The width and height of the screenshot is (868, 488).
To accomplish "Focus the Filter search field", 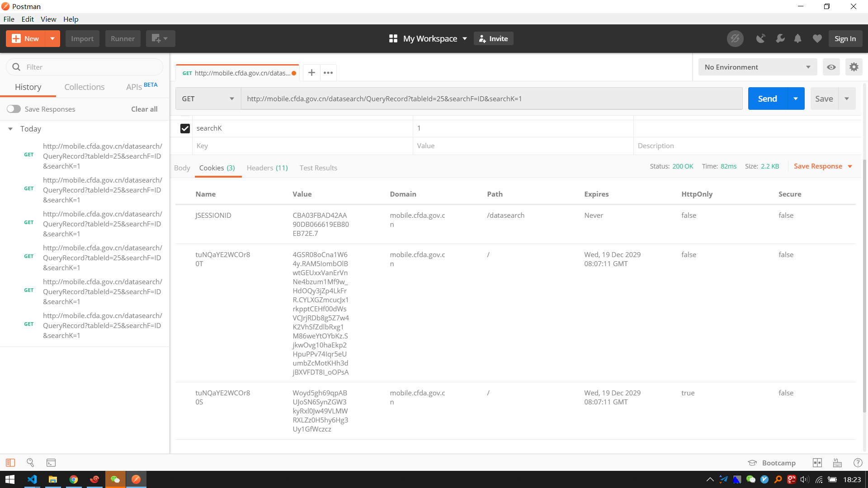I will [x=85, y=67].
